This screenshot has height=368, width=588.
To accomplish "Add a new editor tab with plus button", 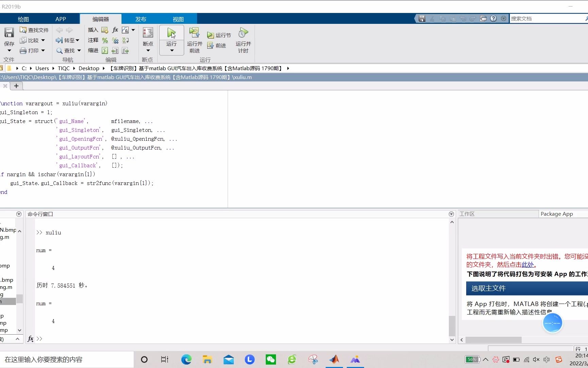I will pyautogui.click(x=16, y=86).
